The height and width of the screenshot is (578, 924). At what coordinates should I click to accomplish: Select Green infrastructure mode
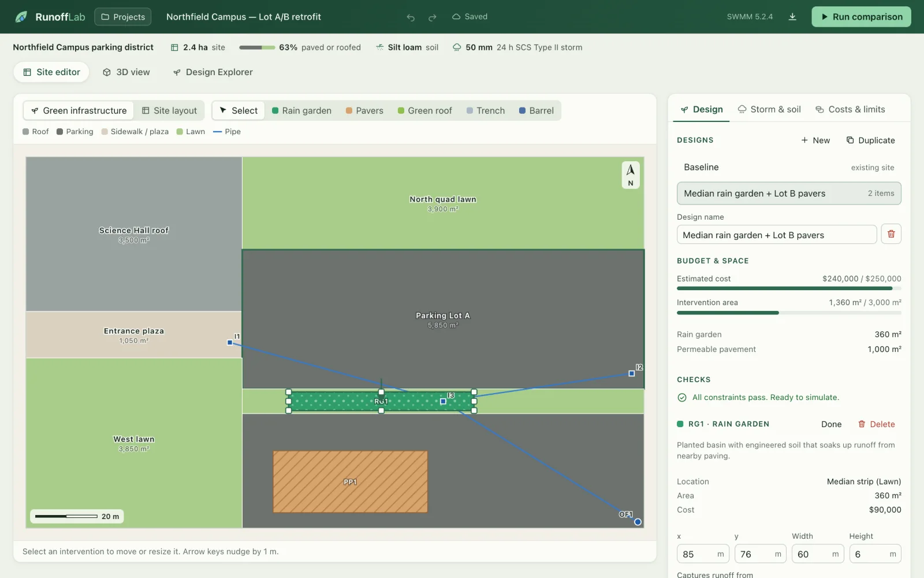pos(79,110)
